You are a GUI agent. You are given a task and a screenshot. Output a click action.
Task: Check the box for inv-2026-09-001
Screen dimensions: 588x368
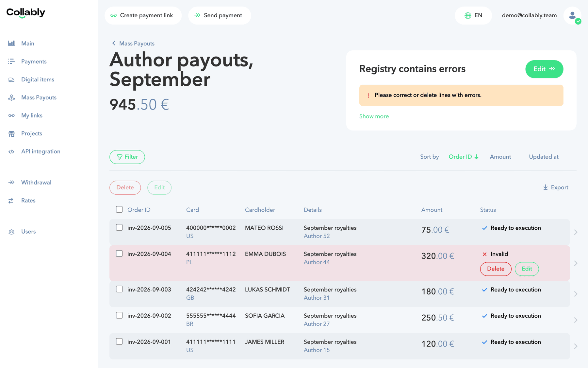(x=119, y=342)
